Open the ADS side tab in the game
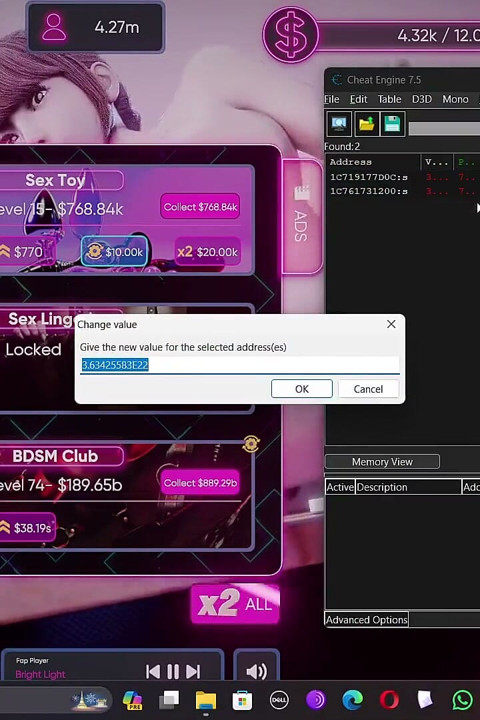 [301, 216]
